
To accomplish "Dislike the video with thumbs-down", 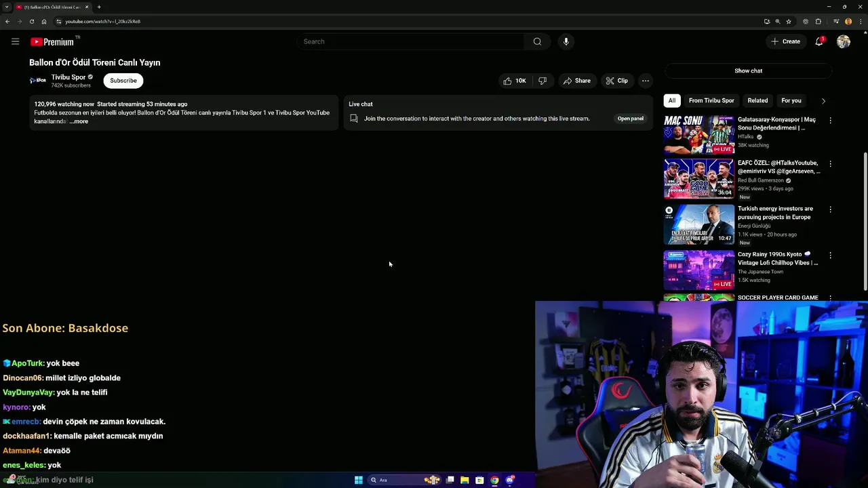I will click(x=542, y=81).
